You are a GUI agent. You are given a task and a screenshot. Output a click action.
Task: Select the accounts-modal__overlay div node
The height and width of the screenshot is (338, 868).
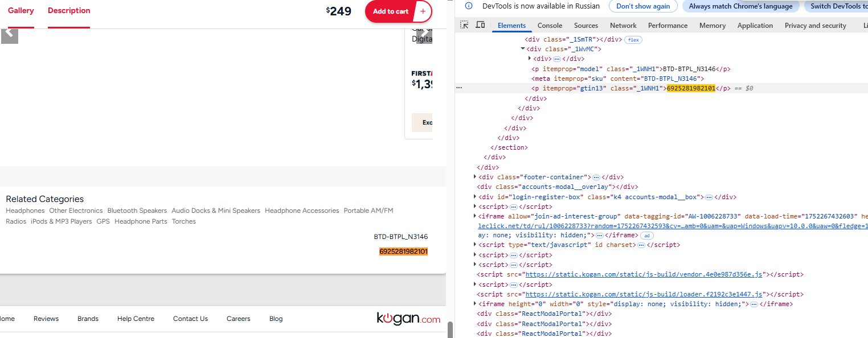point(558,187)
